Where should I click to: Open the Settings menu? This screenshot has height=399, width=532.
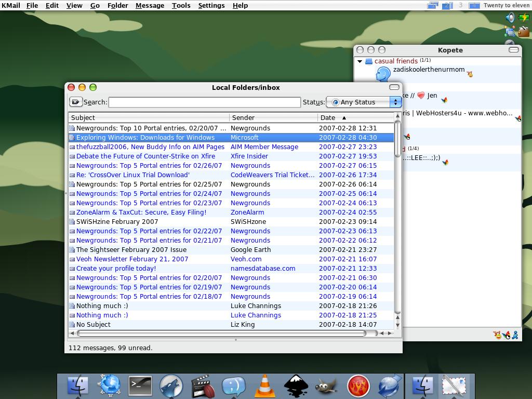click(x=211, y=5)
